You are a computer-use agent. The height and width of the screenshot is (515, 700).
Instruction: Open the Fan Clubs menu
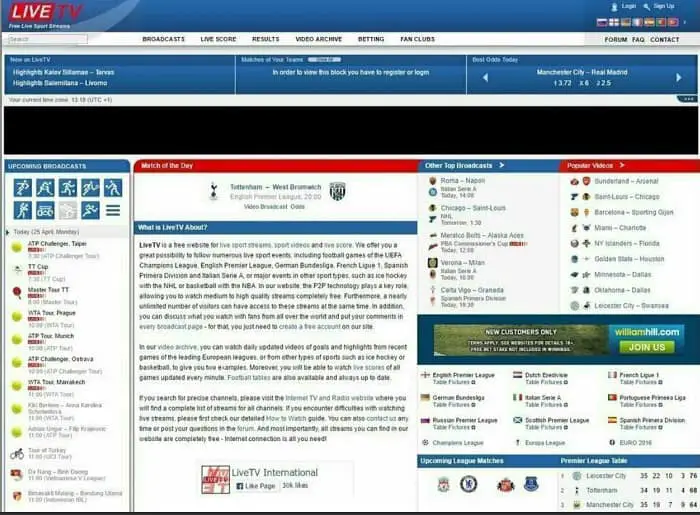pyautogui.click(x=417, y=39)
